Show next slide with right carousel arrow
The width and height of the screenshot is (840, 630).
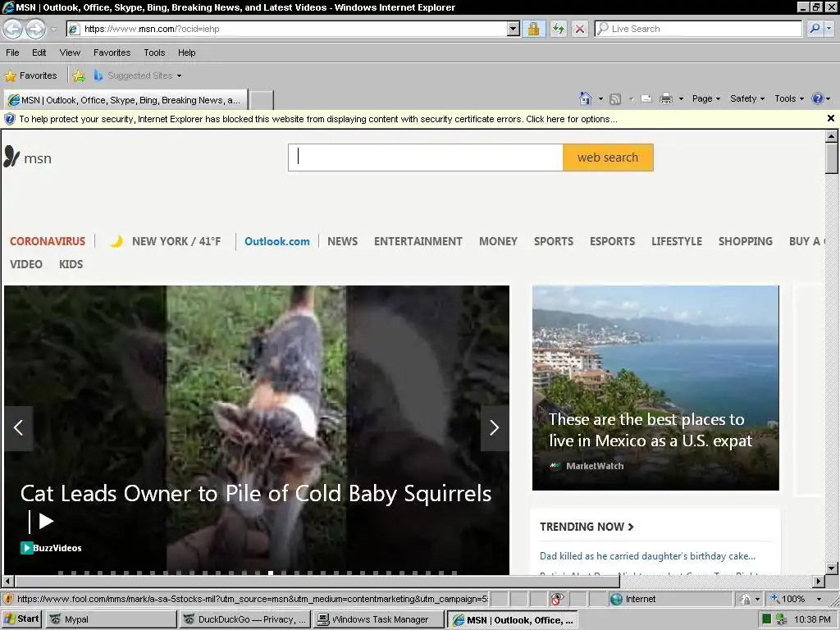click(x=495, y=428)
